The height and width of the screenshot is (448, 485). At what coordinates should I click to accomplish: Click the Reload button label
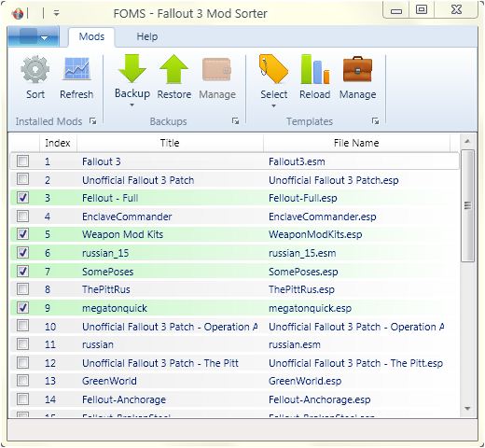315,94
